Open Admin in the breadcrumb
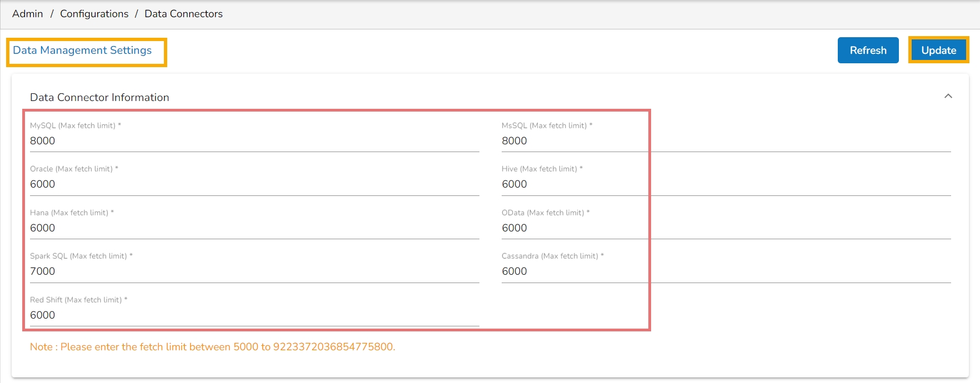This screenshot has width=980, height=383. [x=28, y=14]
